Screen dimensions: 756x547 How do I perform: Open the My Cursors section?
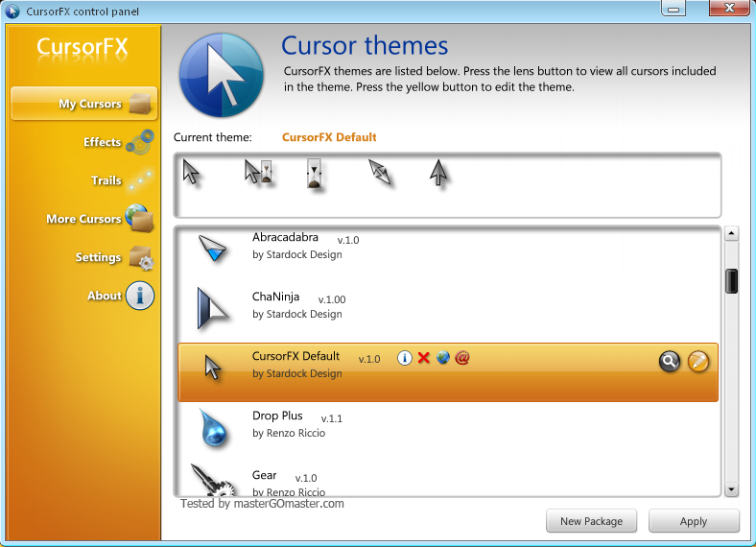83,104
